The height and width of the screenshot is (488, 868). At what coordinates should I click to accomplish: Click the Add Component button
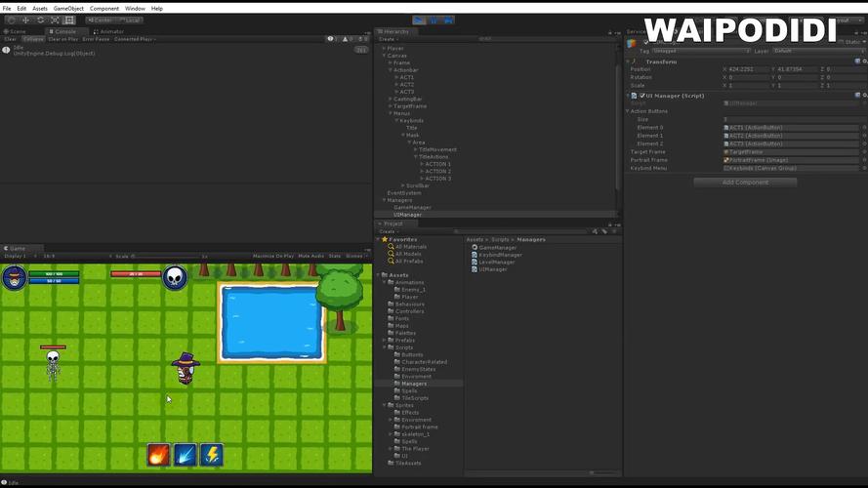745,183
